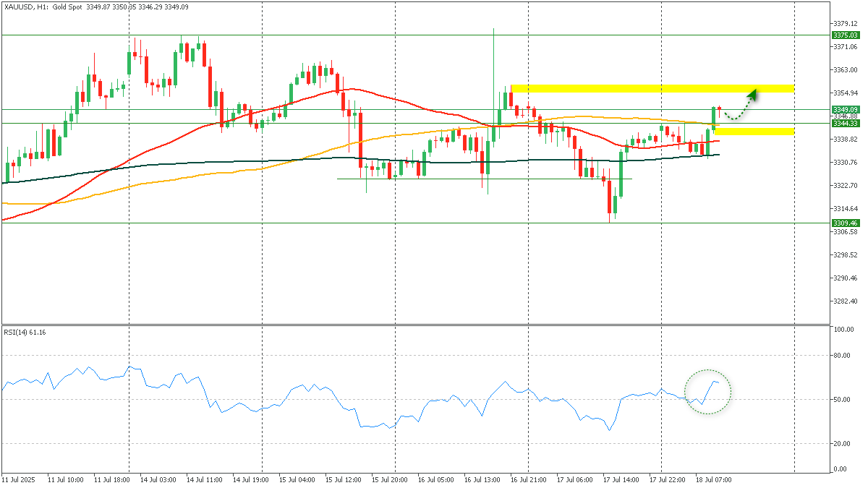Click the 3282.40 price axis label
The image size is (868, 488).
[x=846, y=301]
